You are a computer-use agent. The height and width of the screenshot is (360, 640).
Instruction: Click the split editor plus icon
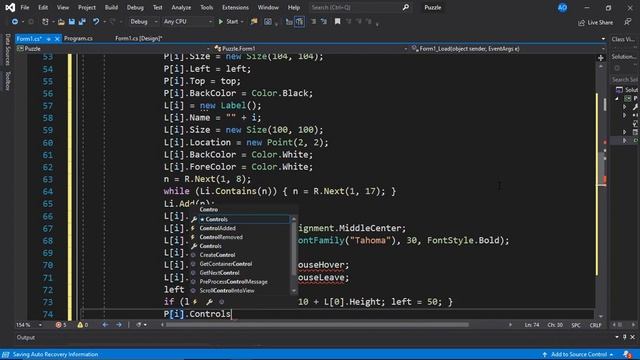[601, 58]
